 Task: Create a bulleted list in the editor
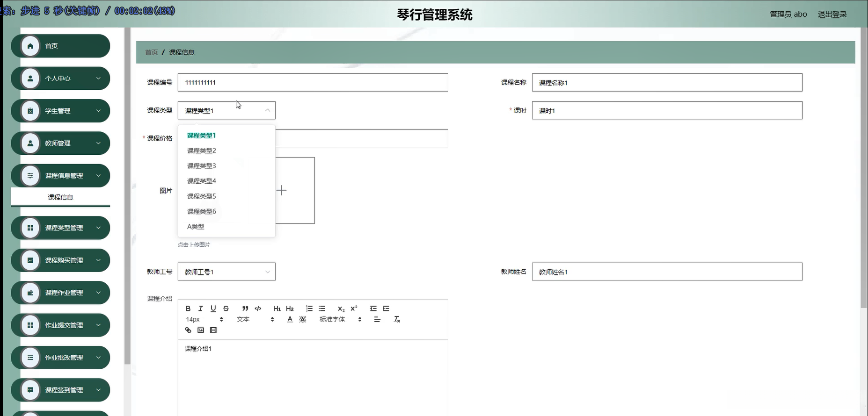tap(322, 308)
